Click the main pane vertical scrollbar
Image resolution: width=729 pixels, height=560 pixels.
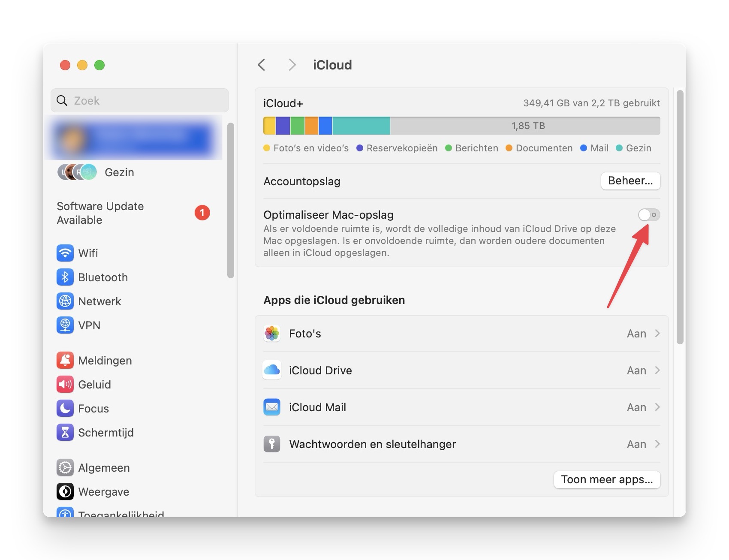click(x=680, y=217)
